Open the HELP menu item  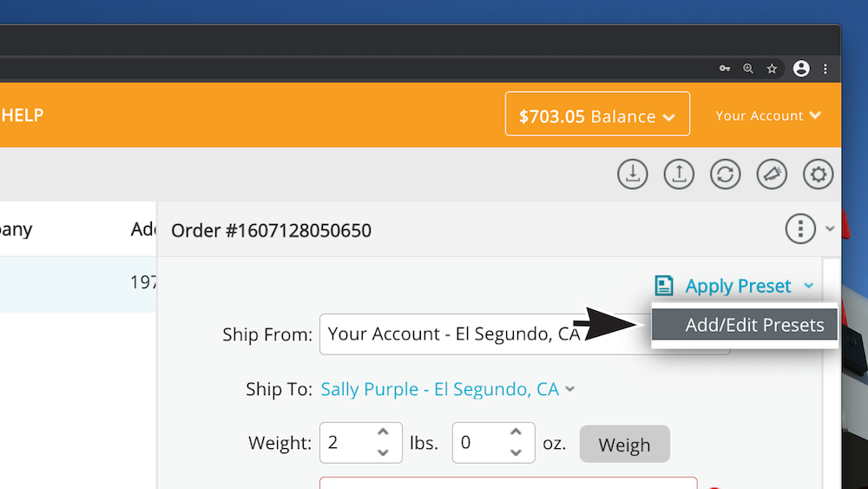(x=22, y=116)
